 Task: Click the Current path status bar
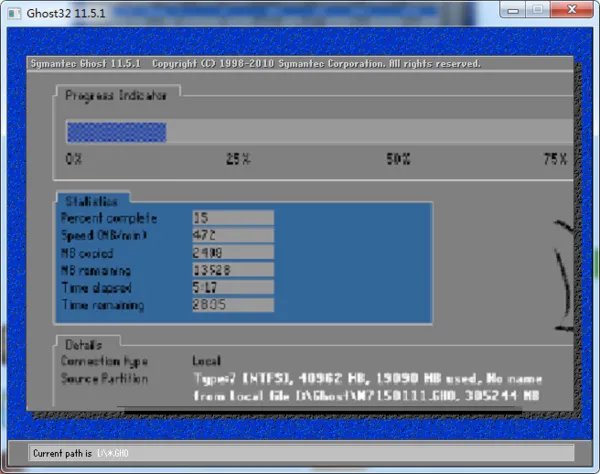pyautogui.click(x=300, y=454)
